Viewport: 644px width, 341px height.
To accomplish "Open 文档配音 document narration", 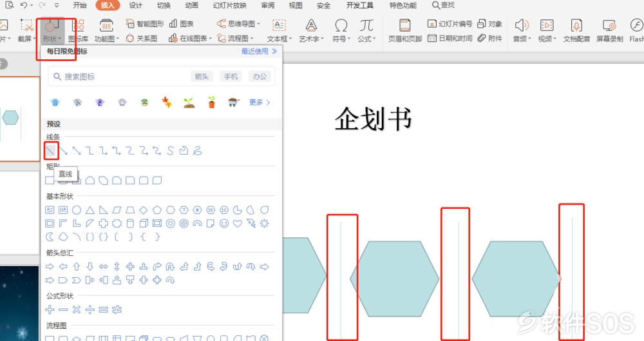I will 576,30.
